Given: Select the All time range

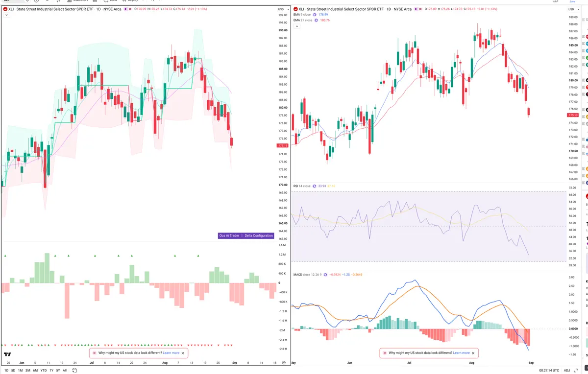Looking at the screenshot, I should [65, 371].
